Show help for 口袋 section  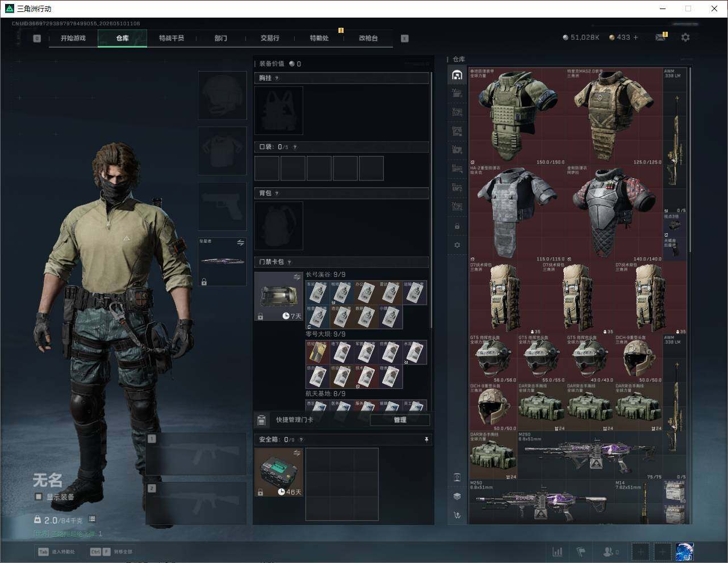coord(295,147)
